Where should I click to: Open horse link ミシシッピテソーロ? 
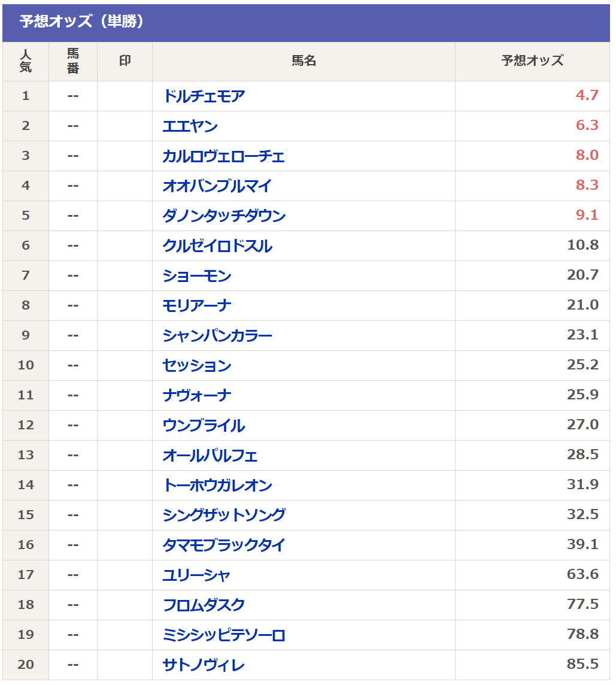[224, 635]
